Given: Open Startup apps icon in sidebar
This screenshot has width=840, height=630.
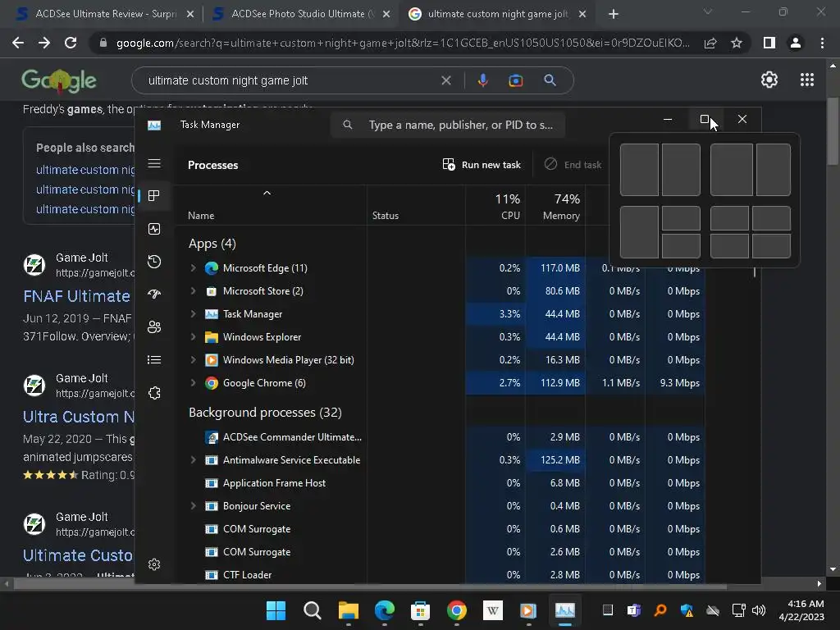Looking at the screenshot, I should tap(154, 294).
